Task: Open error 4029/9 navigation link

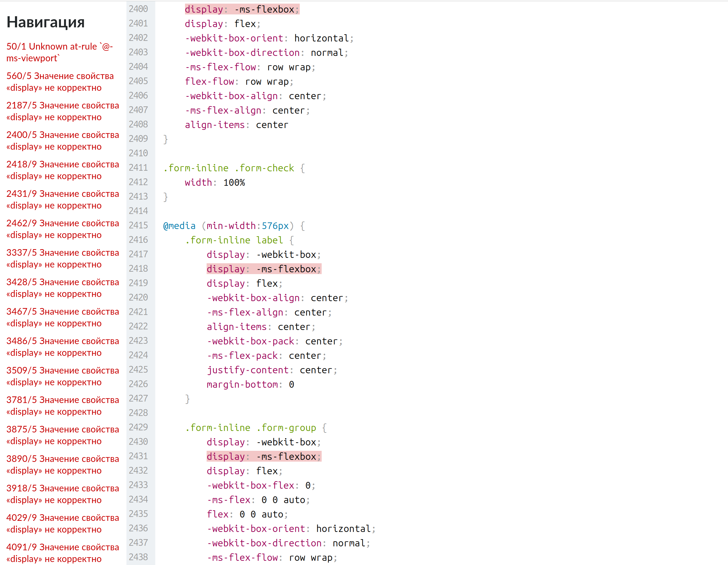Action: 62,523
